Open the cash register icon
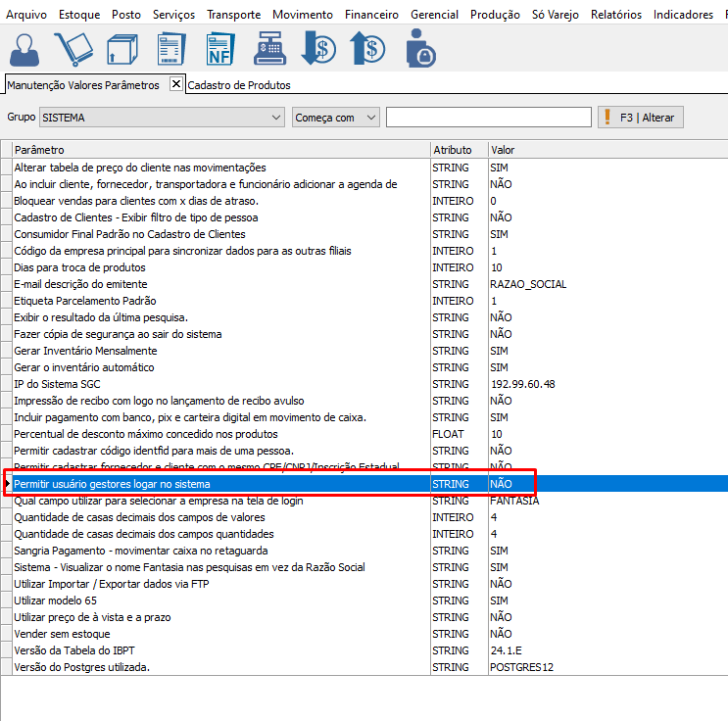 click(269, 48)
